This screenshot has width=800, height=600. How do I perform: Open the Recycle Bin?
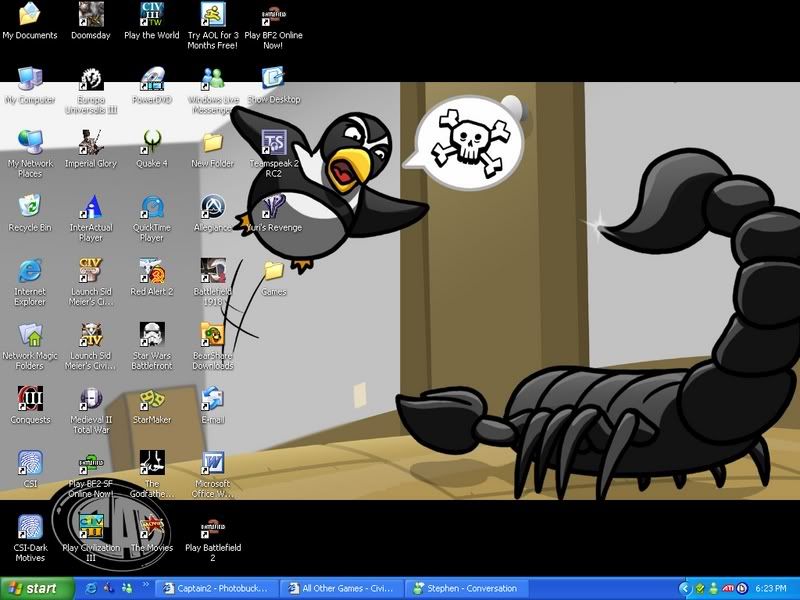point(30,213)
